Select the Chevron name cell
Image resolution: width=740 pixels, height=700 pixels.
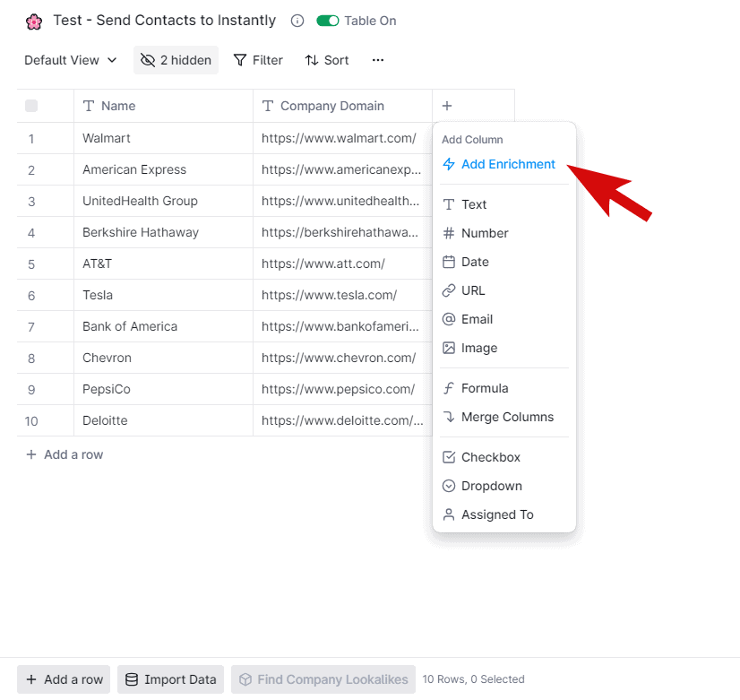tap(163, 359)
